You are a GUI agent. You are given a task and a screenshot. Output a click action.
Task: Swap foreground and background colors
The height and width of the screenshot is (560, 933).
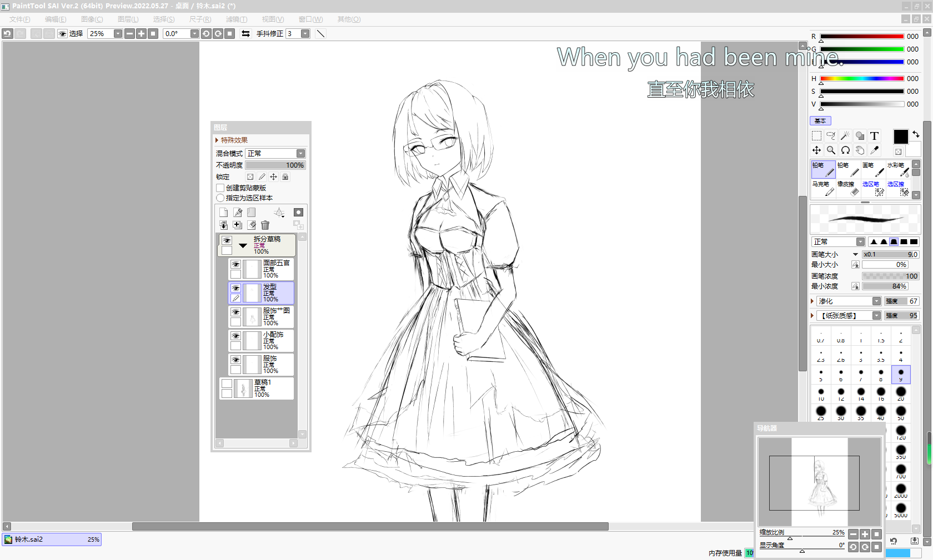tap(916, 134)
